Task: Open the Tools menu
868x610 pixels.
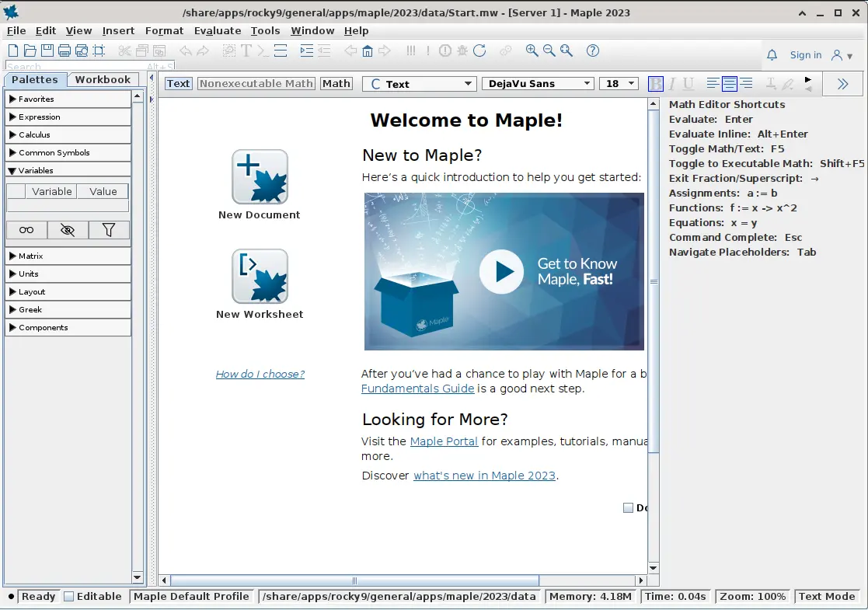Action: [x=265, y=31]
